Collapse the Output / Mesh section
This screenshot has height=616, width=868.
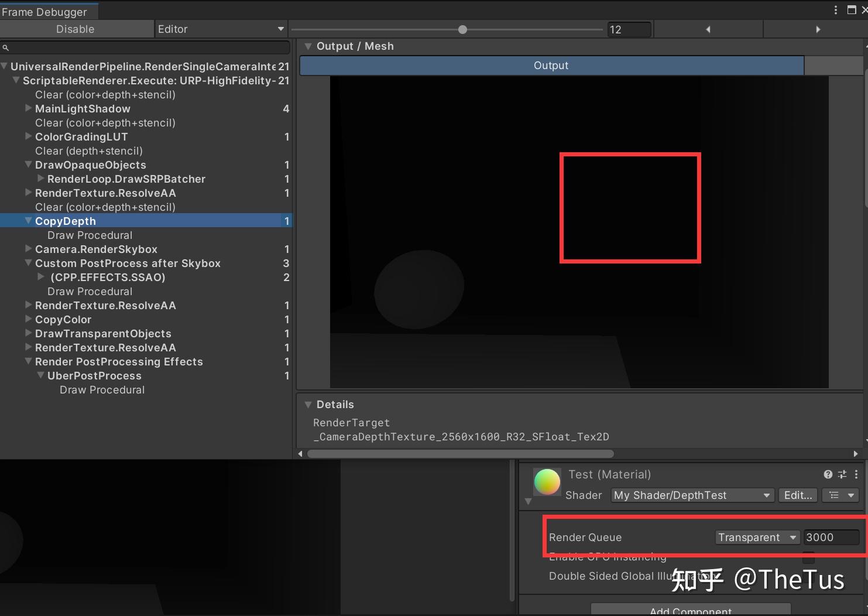click(x=308, y=46)
